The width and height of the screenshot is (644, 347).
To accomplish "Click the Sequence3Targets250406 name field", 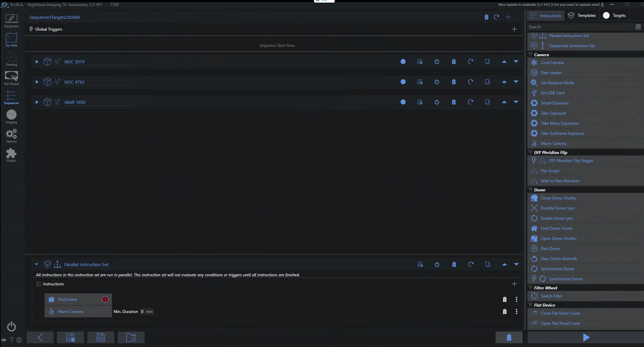I will tap(61, 18).
